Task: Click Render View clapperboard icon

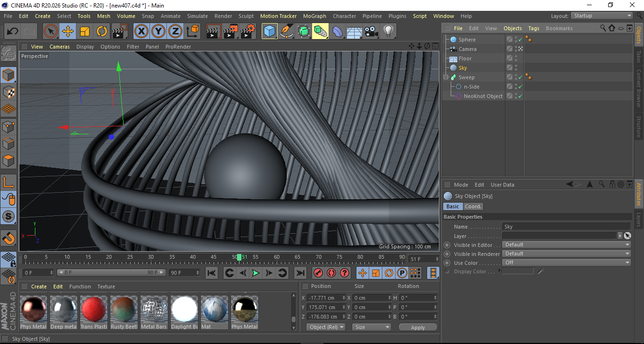Action: point(214,32)
